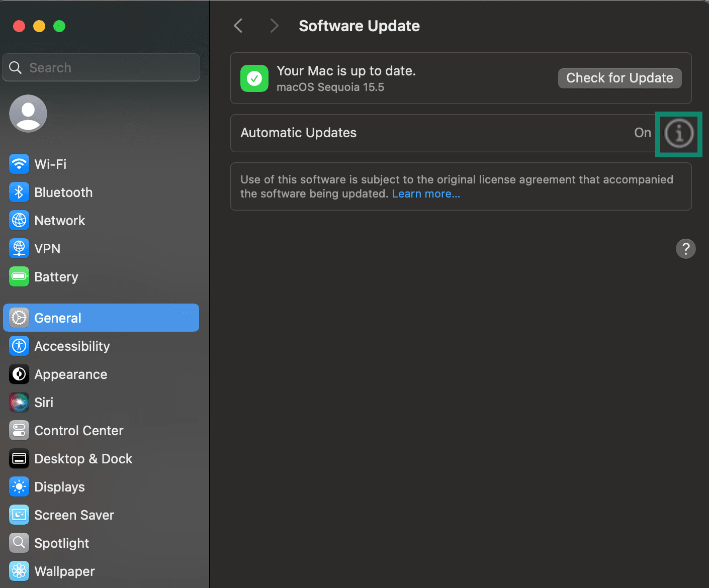Open VPN settings
Viewport: 709px width, 588px height.
click(x=47, y=248)
